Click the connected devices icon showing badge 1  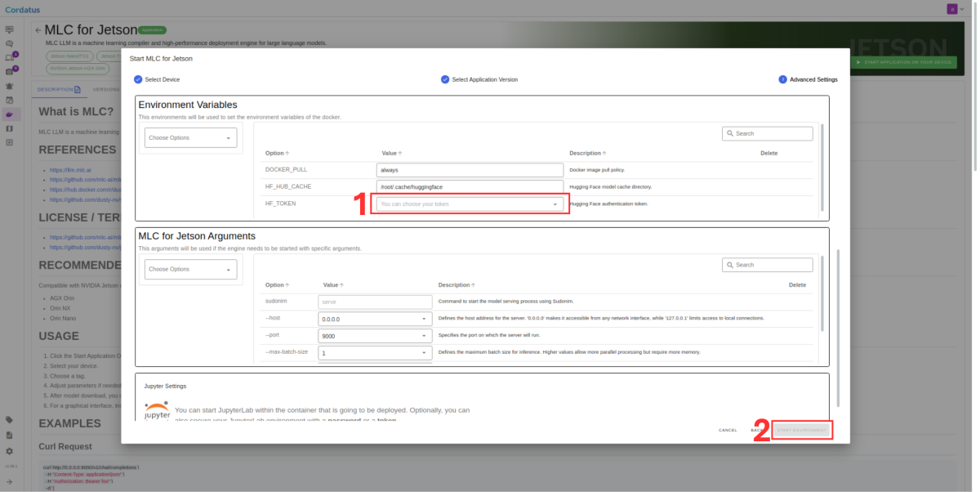coord(10,59)
